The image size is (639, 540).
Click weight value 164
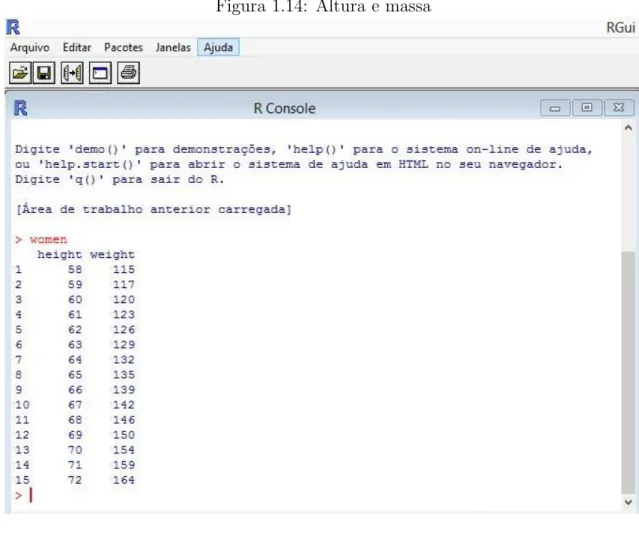click(x=124, y=480)
